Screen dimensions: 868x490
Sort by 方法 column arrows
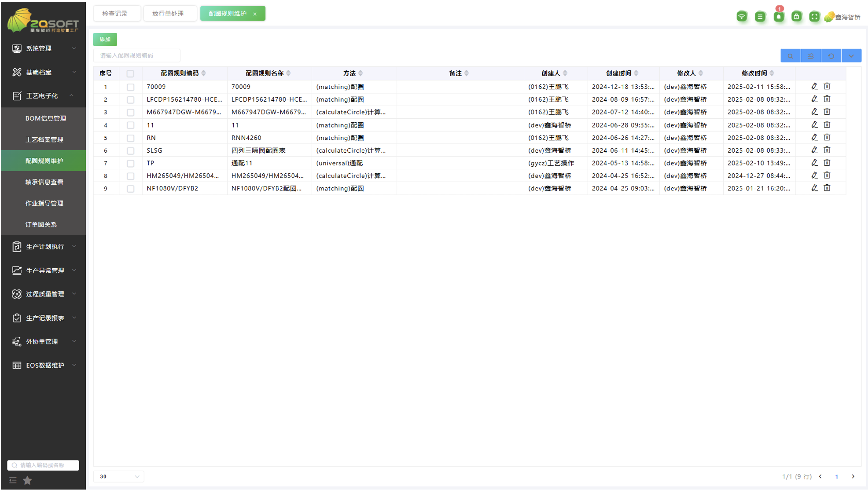tap(361, 73)
